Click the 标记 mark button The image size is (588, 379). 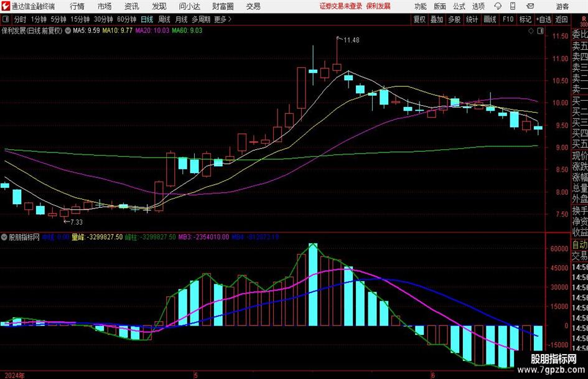pyautogui.click(x=525, y=19)
